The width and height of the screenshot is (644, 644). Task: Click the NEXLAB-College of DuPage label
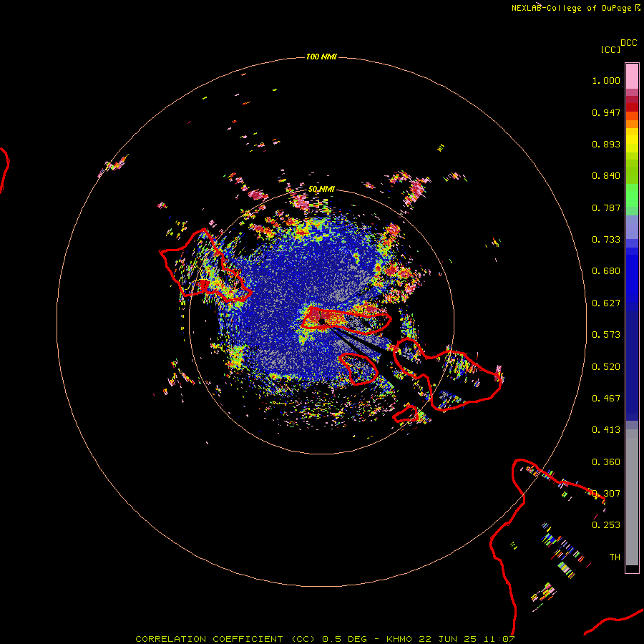[571, 8]
